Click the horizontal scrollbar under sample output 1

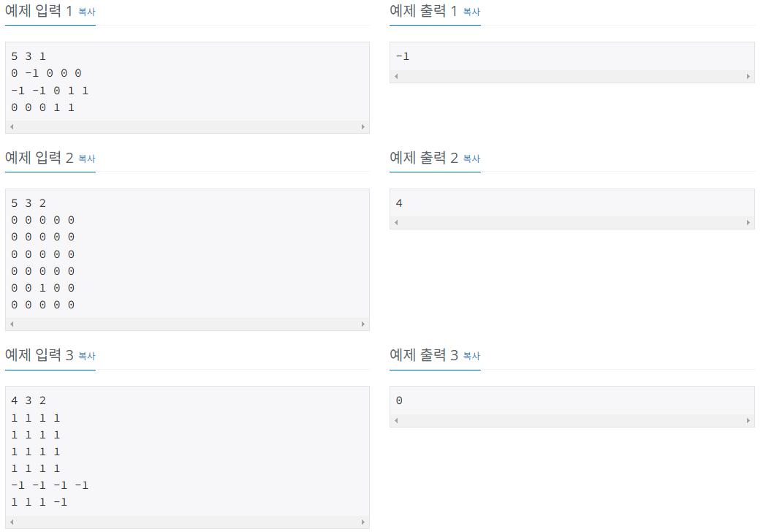point(572,76)
